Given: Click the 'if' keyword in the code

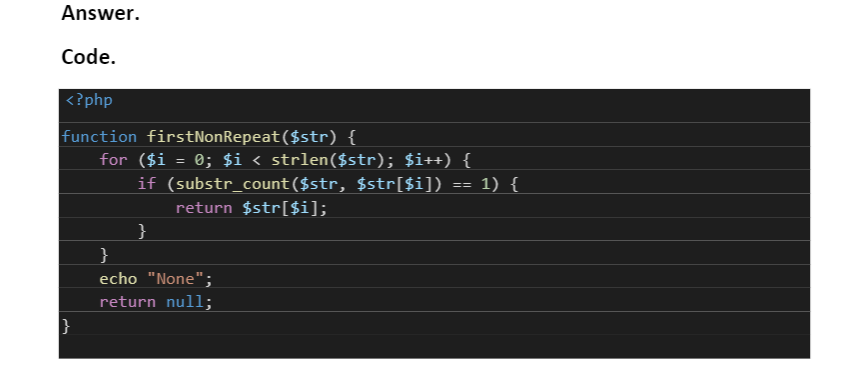Looking at the screenshot, I should coord(146,184).
